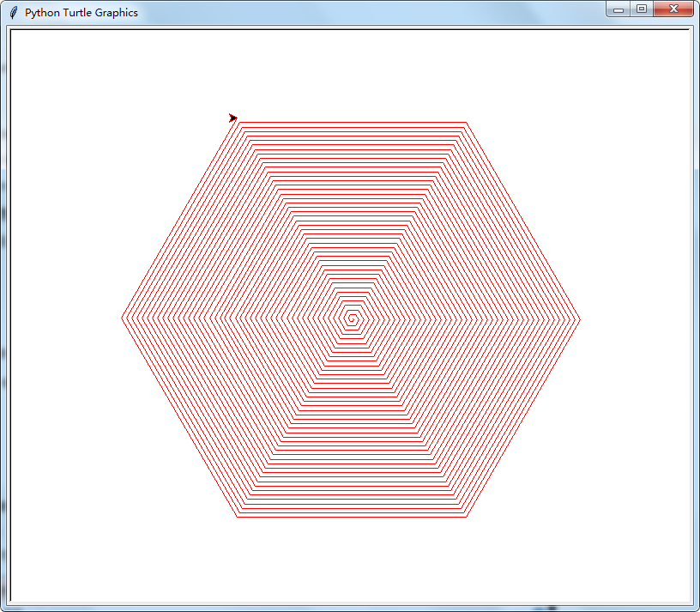
Task: Minimize the Python Turtle Graphics window
Action: pos(619,9)
